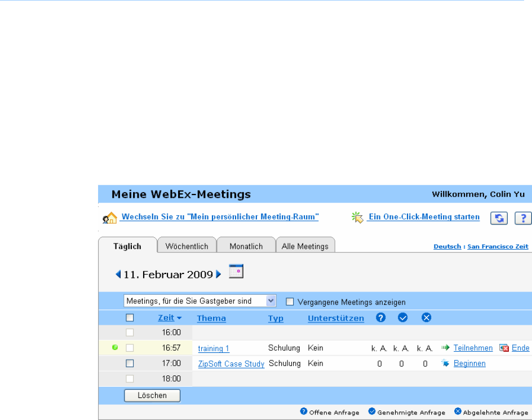532x420 pixels.
Task: Click Schulung type in the training 1 row
Action: pyautogui.click(x=285, y=348)
